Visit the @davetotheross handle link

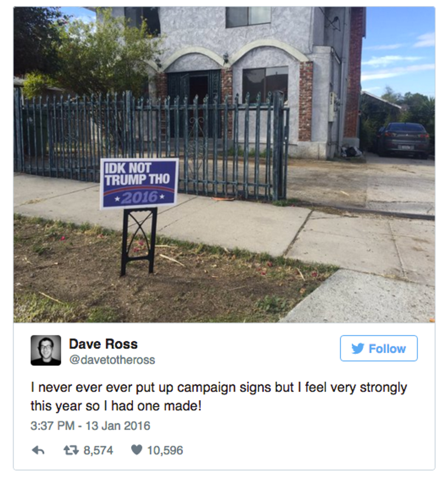coord(112,360)
